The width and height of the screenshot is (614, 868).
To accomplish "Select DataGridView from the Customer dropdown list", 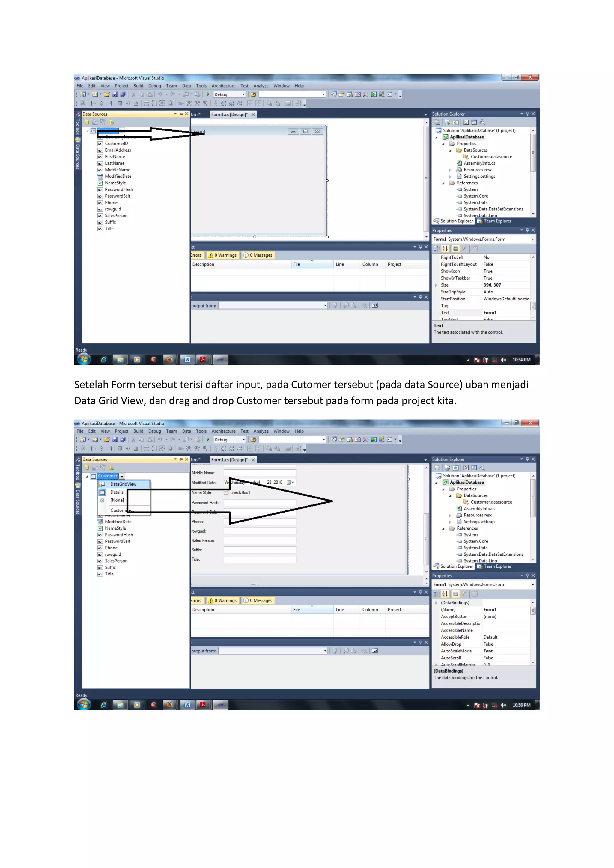I will [124, 484].
